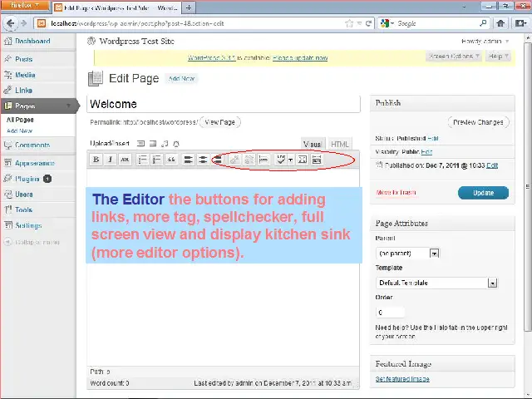Image resolution: width=532 pixels, height=399 pixels.
Task: Bookmark this page with the star icon
Action: pos(349,23)
